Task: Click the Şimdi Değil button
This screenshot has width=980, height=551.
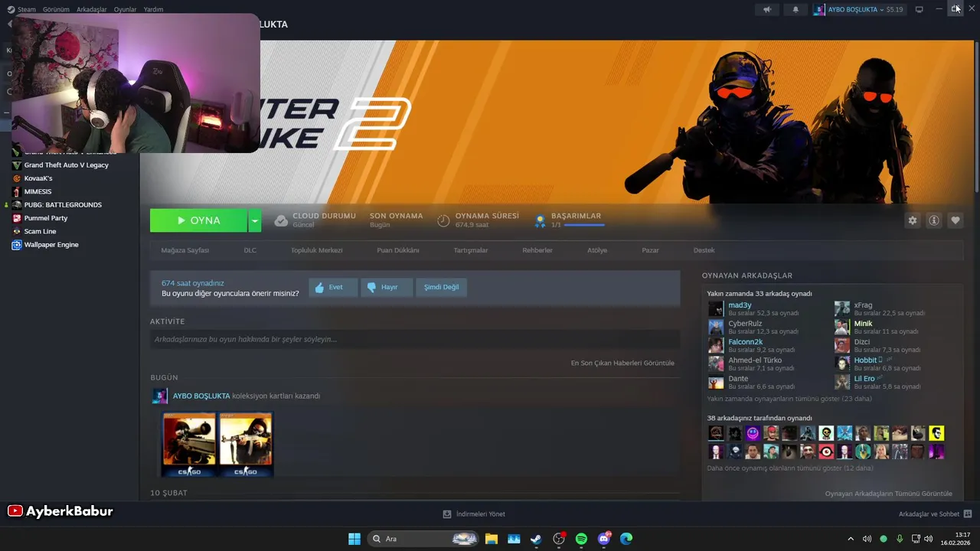Action: click(442, 287)
